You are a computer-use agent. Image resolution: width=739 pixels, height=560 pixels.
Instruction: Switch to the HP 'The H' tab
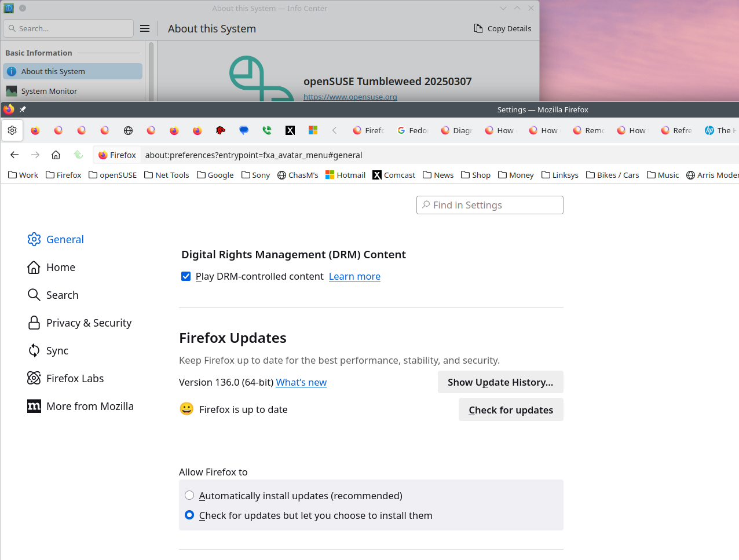point(720,130)
